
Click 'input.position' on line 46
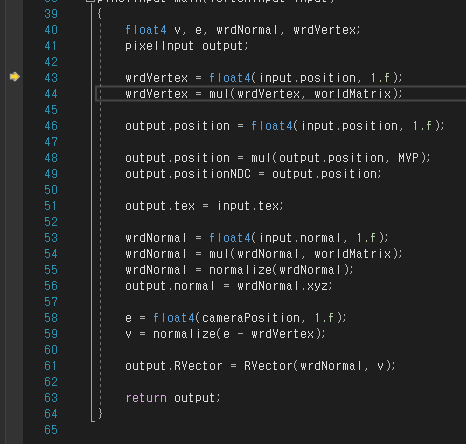tap(349, 126)
